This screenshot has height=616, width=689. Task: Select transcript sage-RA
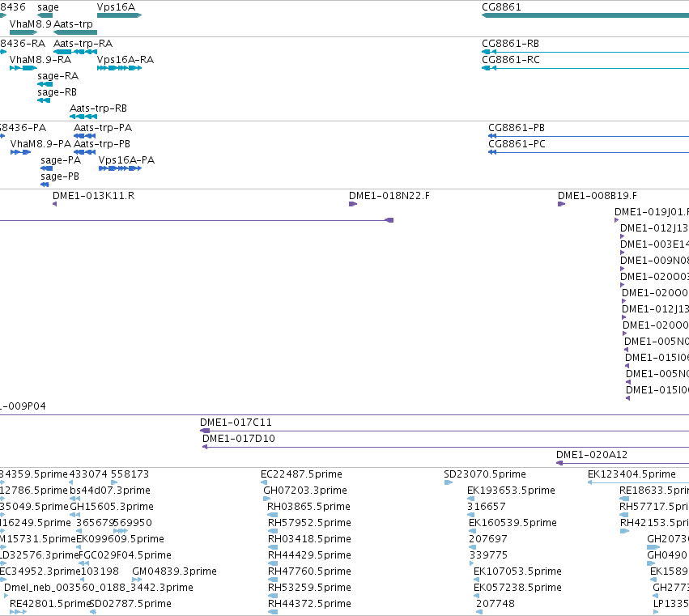45,84
